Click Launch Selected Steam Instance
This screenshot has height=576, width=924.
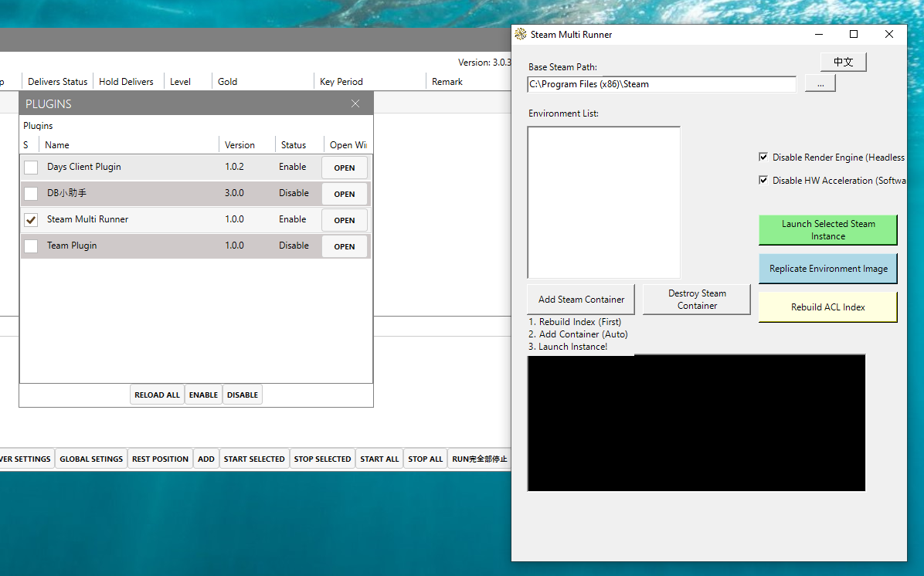pos(828,229)
